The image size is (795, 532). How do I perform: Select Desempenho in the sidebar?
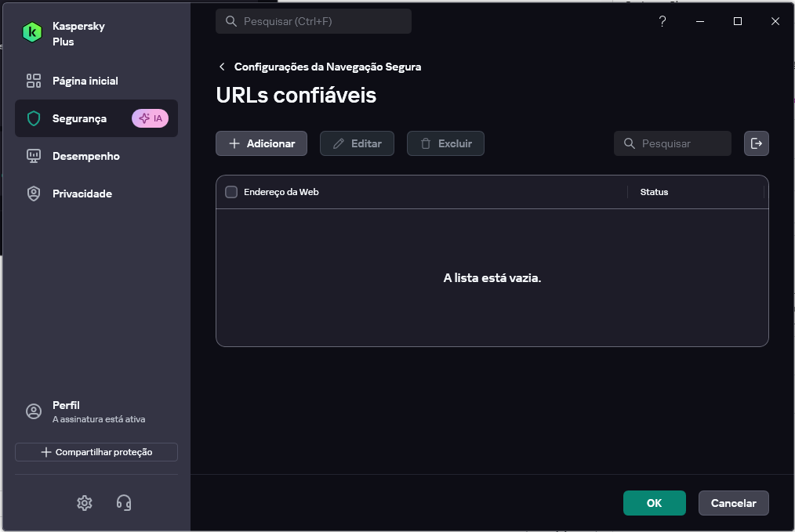pos(85,156)
